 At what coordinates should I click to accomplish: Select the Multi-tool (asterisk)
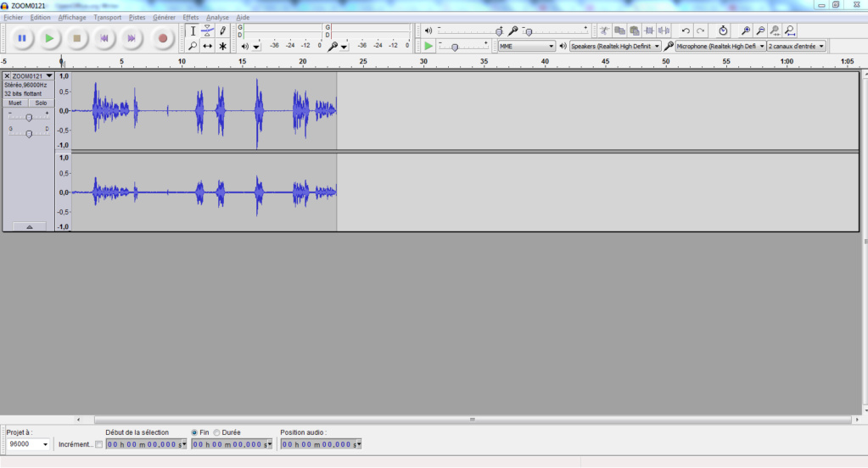222,47
